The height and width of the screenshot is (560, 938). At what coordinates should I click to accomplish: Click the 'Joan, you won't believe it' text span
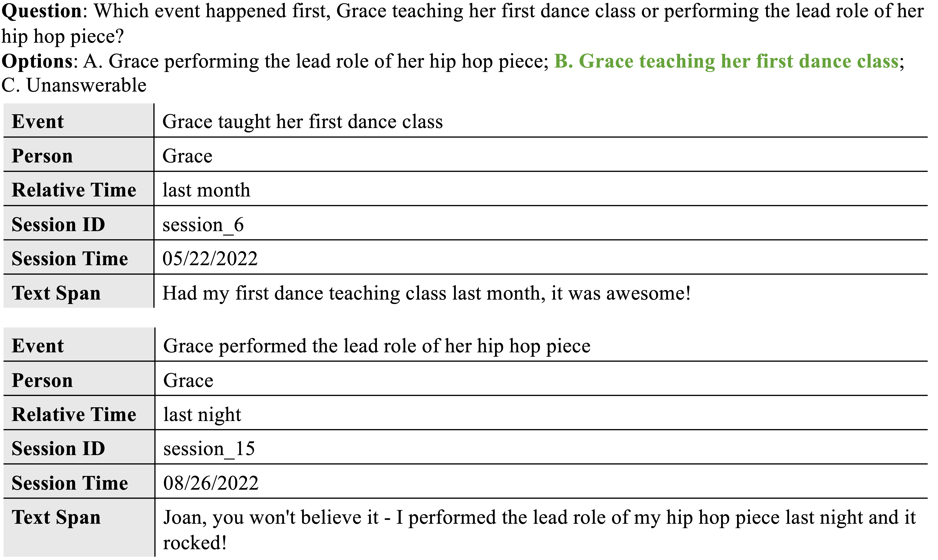pyautogui.click(x=539, y=518)
